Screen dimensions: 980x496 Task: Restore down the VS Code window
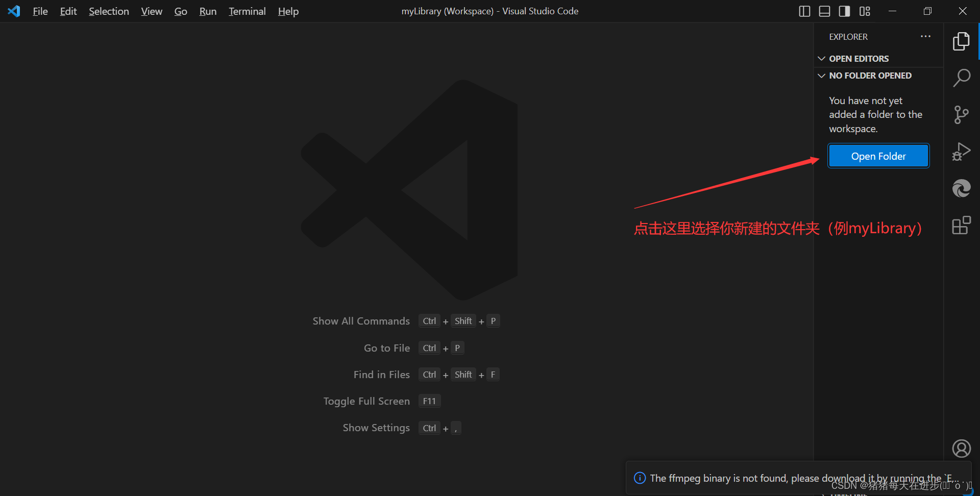(927, 11)
